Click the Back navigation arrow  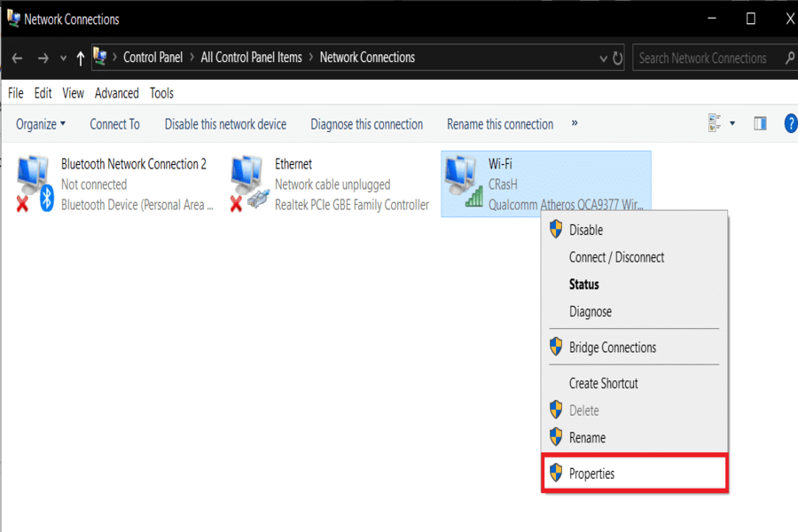[17, 59]
